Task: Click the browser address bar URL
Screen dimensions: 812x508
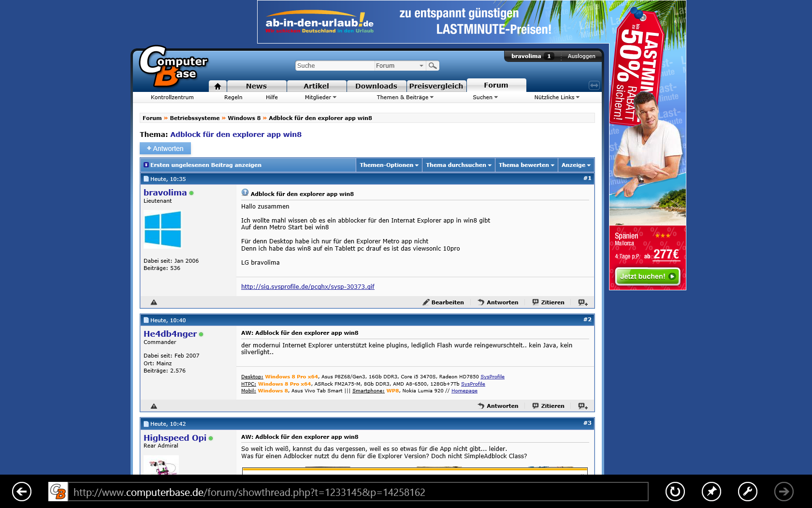Action: click(x=358, y=492)
